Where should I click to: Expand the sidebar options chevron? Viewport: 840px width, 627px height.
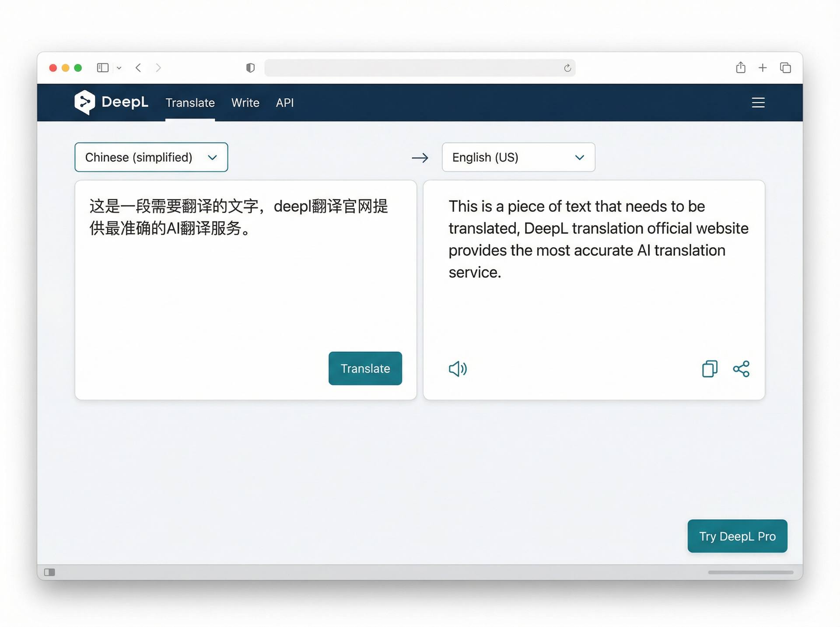click(x=119, y=68)
